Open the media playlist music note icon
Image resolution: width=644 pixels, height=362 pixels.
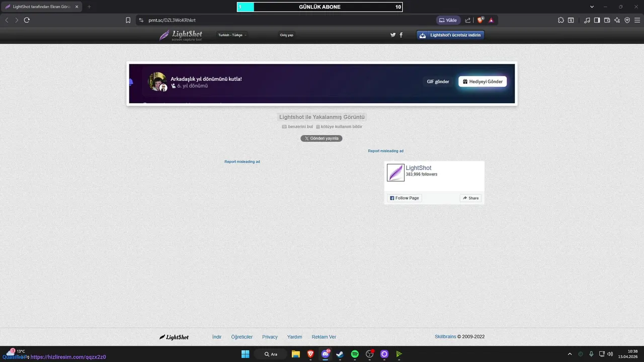click(587, 20)
